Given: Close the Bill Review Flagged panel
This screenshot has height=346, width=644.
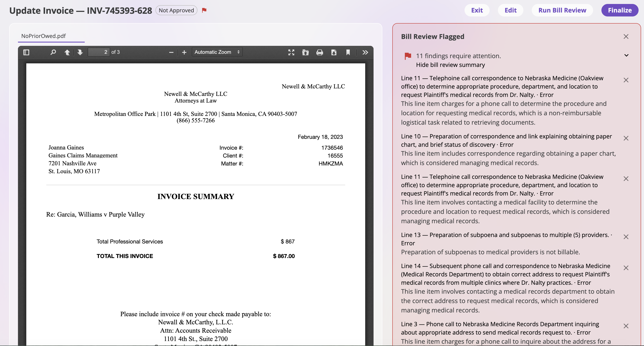Looking at the screenshot, I should 626,36.
